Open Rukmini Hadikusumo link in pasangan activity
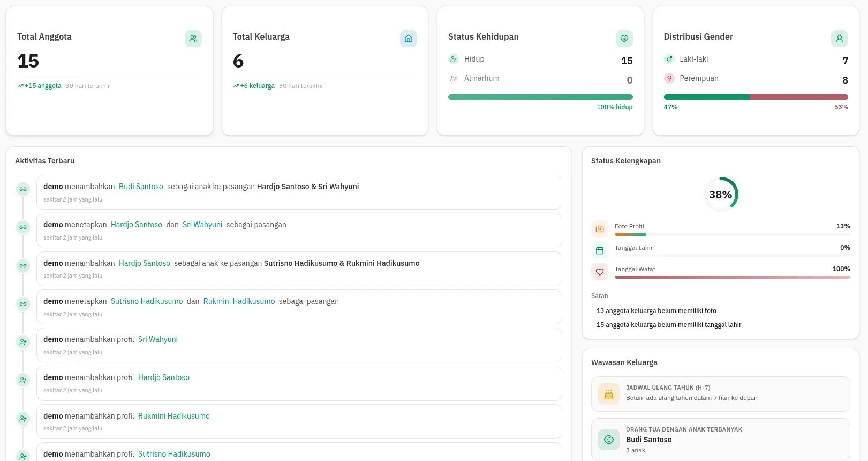This screenshot has width=868, height=461. (239, 301)
